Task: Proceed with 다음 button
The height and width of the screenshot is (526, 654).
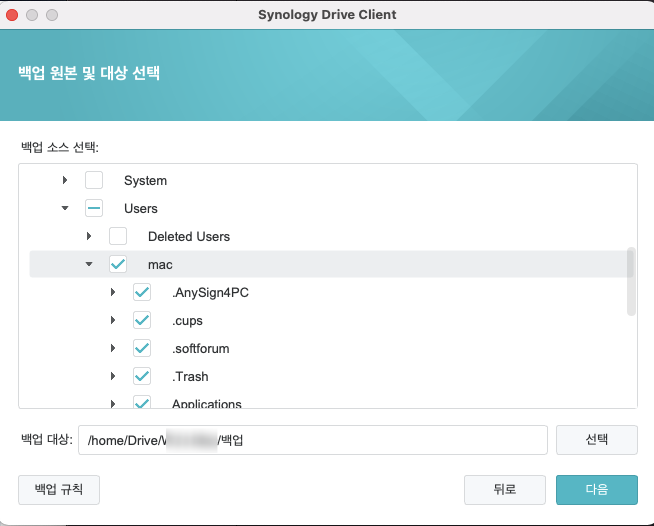Action: pos(596,490)
